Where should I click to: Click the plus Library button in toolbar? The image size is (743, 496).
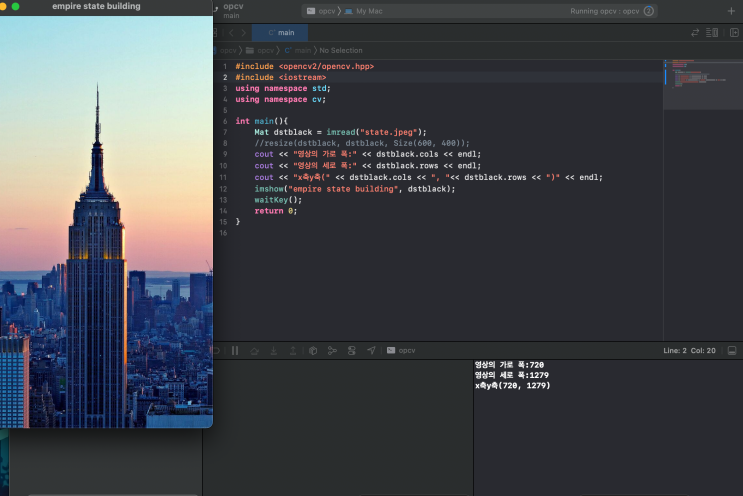731,11
